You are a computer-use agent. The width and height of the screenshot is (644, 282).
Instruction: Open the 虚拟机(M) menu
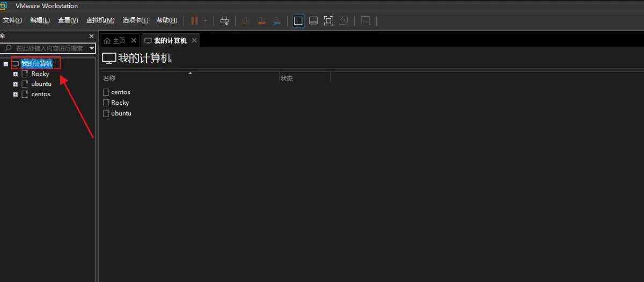tap(100, 20)
